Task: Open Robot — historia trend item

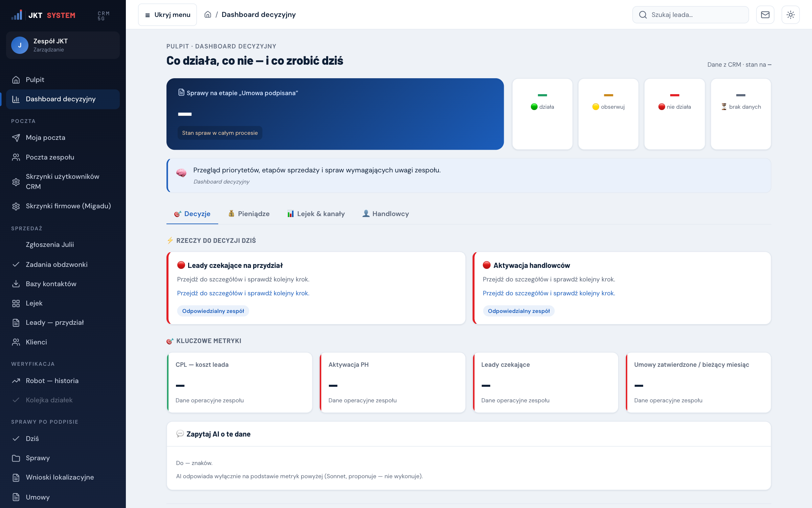Action: tap(63, 381)
